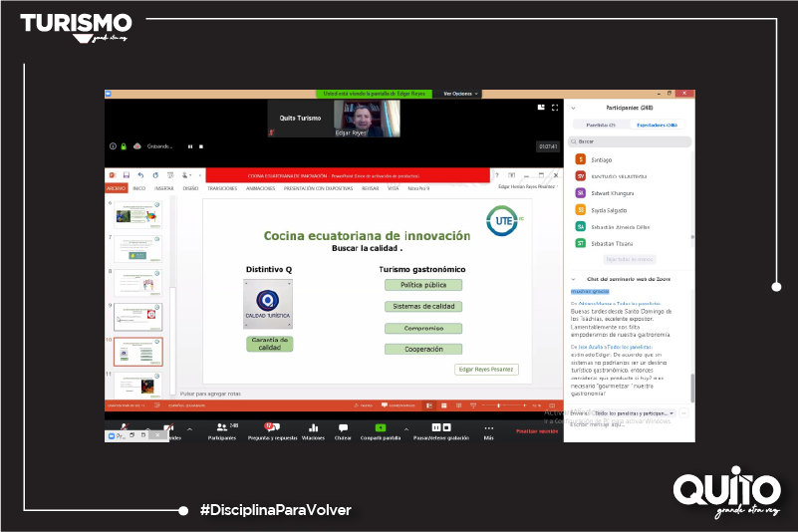Open the Ver Opciones dropdown
This screenshot has height=532, width=798.
tap(460, 94)
